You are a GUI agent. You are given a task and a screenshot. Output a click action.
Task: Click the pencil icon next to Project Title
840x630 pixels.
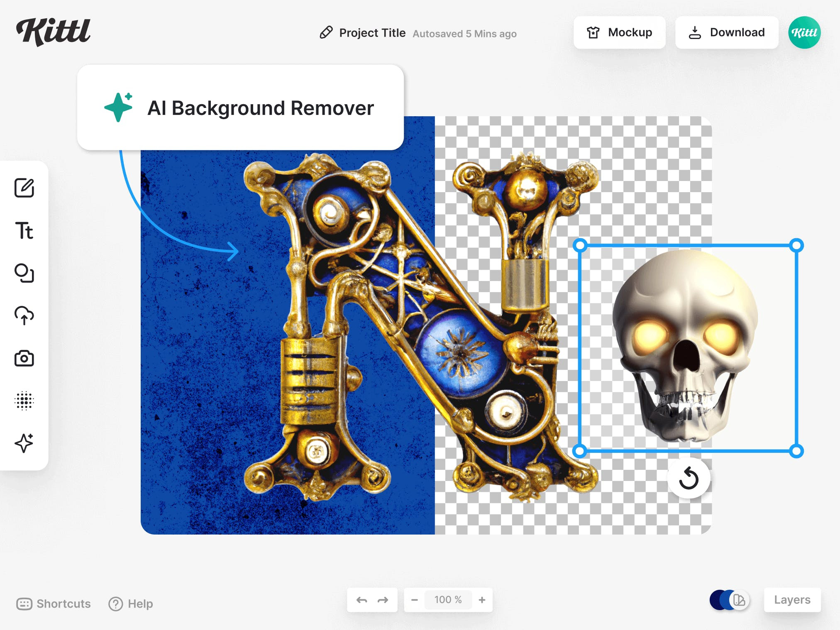tap(326, 32)
